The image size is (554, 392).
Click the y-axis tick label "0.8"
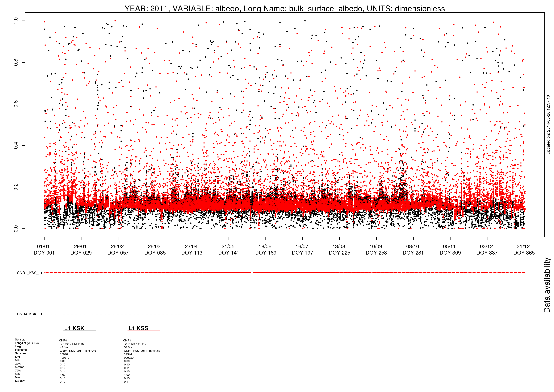(x=16, y=62)
